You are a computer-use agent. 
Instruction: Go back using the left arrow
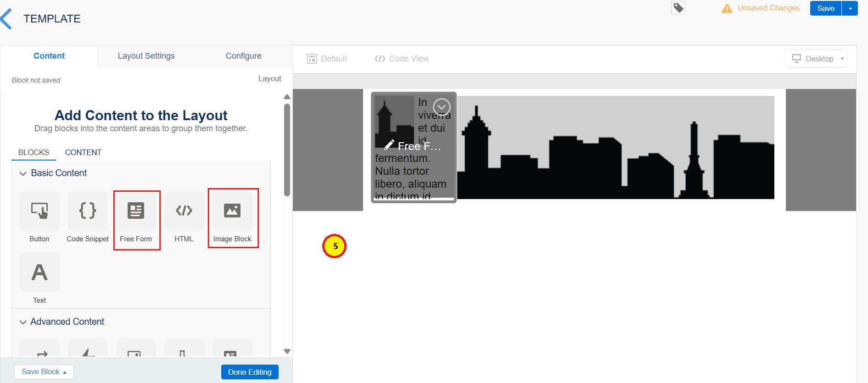tap(7, 19)
